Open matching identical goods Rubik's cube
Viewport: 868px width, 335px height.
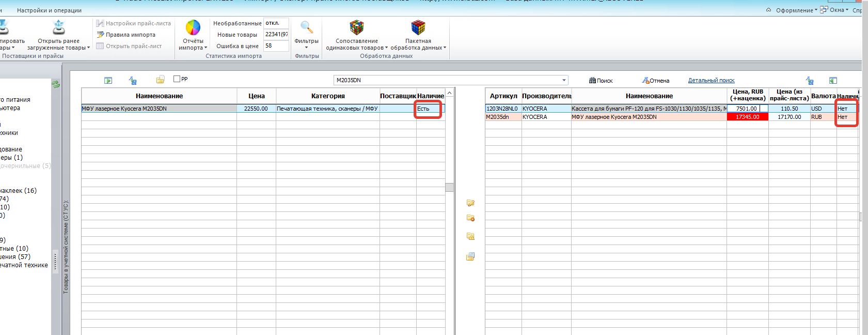pyautogui.click(x=356, y=27)
